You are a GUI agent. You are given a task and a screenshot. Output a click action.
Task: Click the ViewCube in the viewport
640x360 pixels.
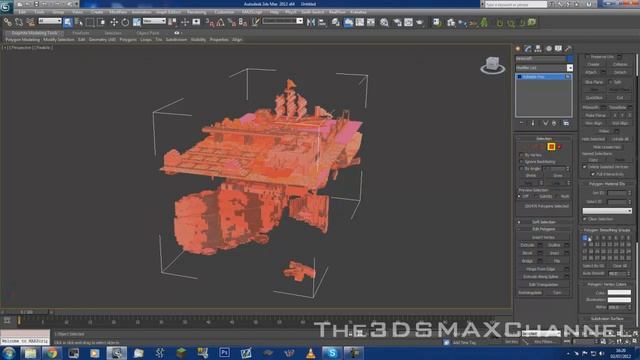[493, 65]
